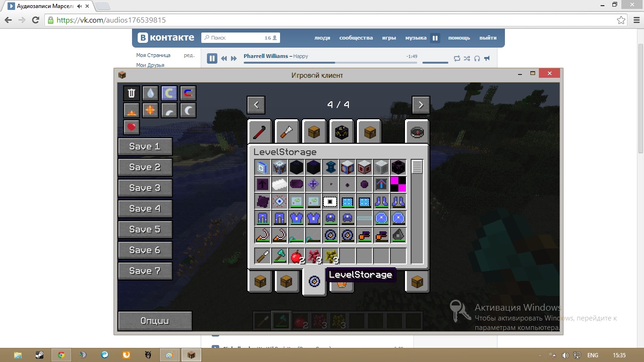Set time to noon with the full sun icon
The width and height of the screenshot is (644, 362).
[150, 110]
